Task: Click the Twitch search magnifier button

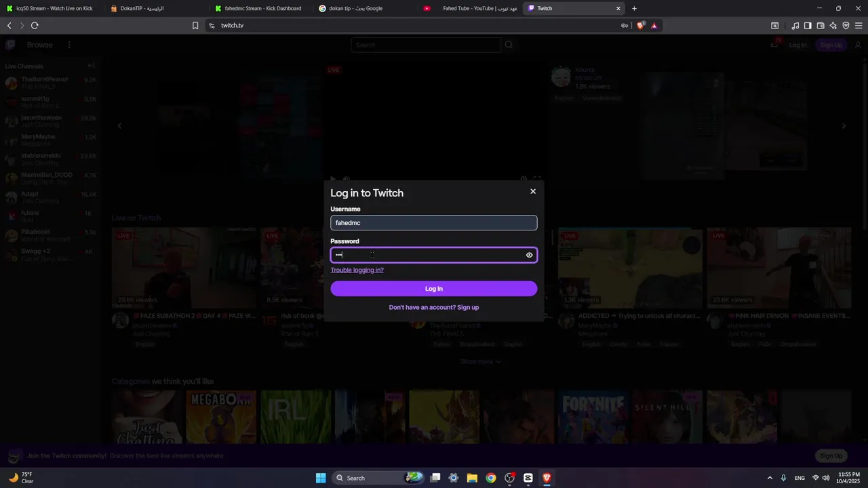Action: point(509,45)
